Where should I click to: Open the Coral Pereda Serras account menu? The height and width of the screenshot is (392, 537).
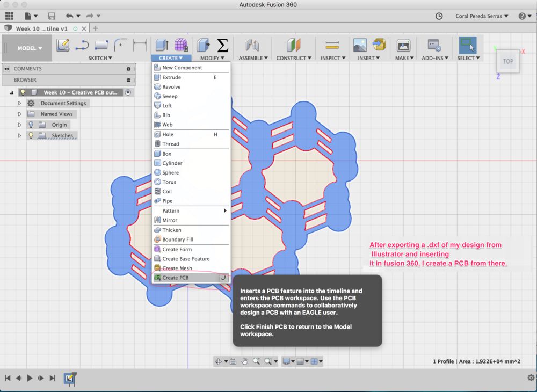point(482,16)
